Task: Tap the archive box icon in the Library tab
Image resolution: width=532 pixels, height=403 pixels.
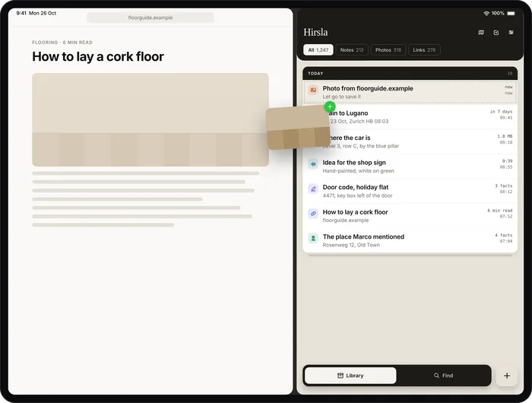Action: click(x=340, y=376)
